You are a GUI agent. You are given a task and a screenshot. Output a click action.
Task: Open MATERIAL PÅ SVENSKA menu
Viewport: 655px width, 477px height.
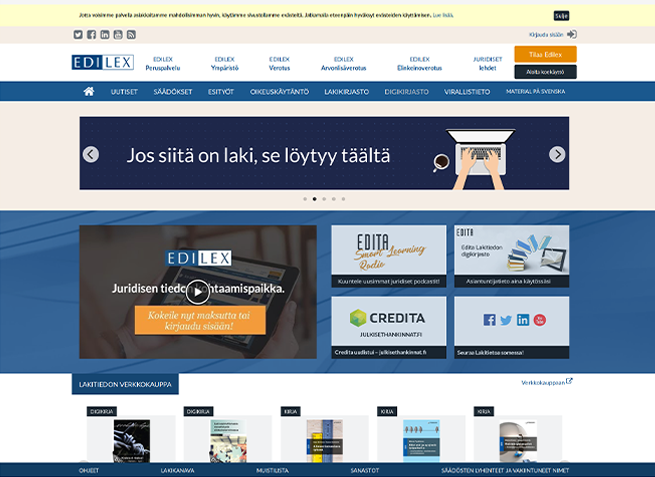click(x=536, y=91)
